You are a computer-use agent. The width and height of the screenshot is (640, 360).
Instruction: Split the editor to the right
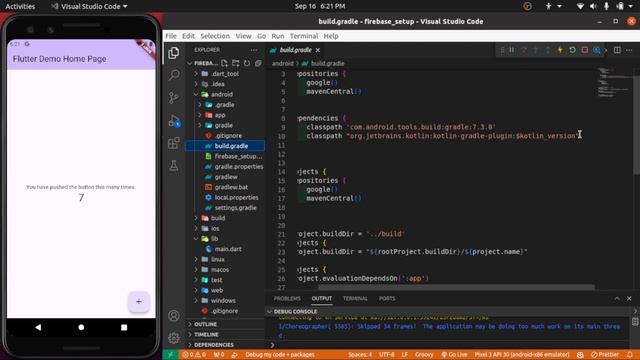[x=617, y=50]
